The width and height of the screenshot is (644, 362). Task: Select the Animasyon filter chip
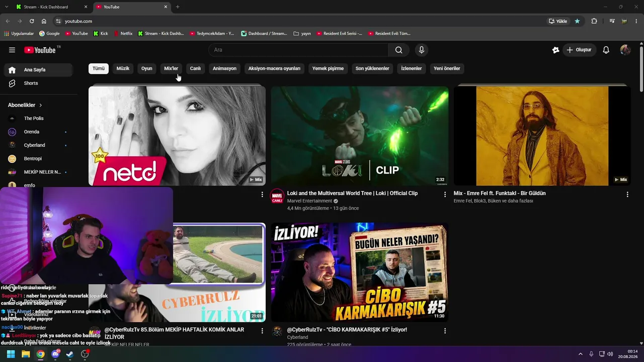pos(224,68)
